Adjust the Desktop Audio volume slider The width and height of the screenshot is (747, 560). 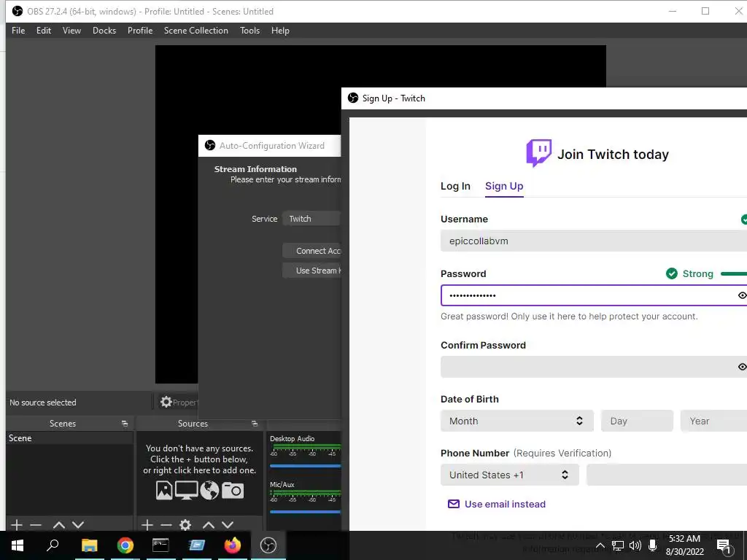tap(306, 466)
